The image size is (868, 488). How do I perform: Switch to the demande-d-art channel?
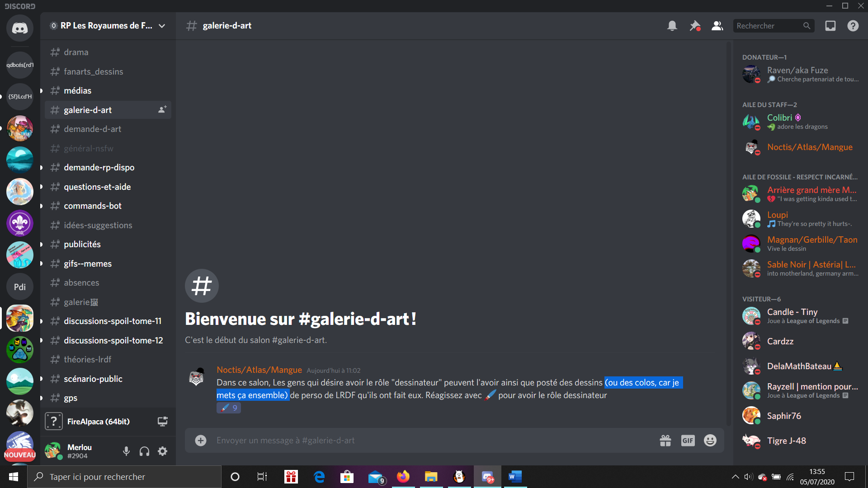[x=93, y=129]
